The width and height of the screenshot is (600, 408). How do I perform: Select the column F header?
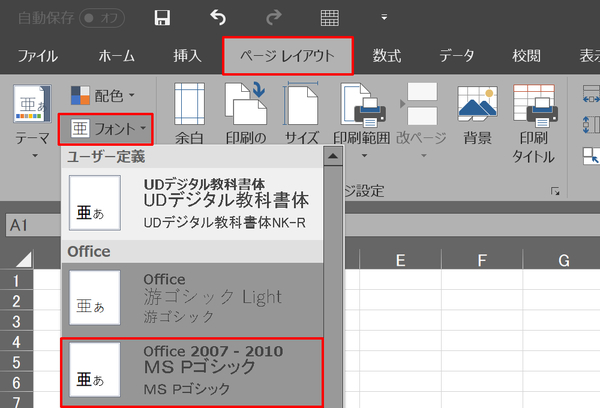click(481, 260)
